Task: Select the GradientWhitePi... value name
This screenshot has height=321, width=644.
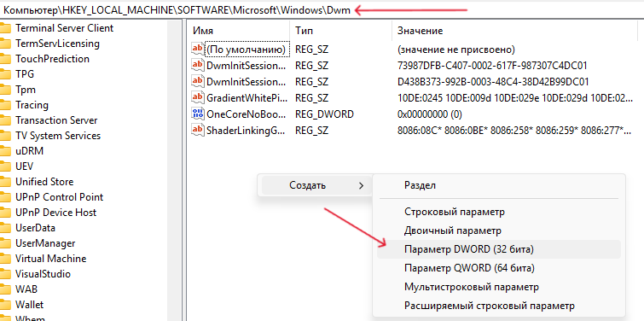Action: [x=247, y=98]
